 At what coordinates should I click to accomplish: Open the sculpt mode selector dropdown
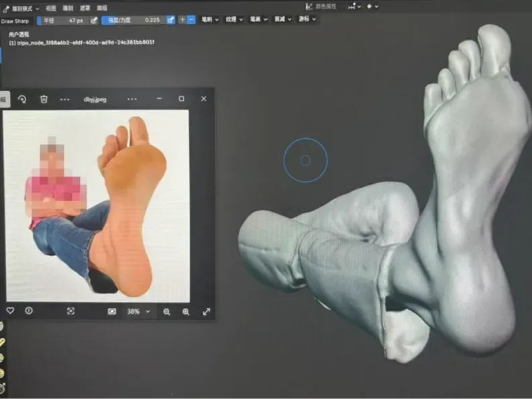pos(21,9)
